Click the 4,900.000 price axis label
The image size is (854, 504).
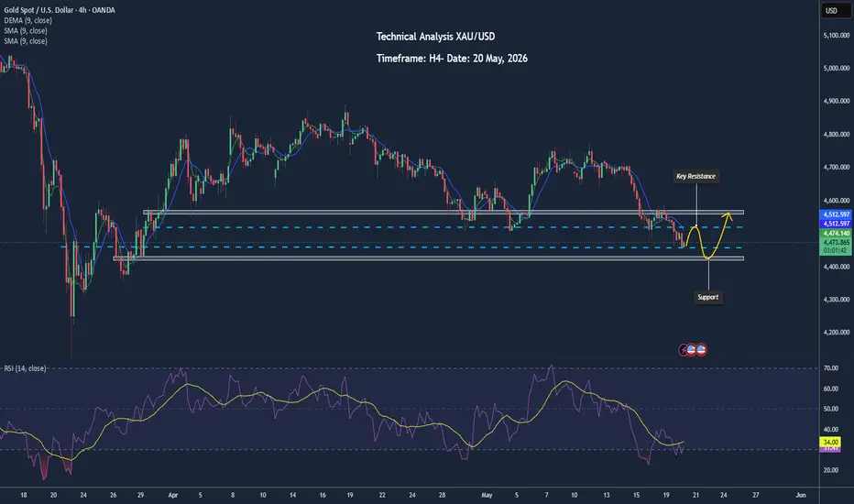click(x=836, y=101)
